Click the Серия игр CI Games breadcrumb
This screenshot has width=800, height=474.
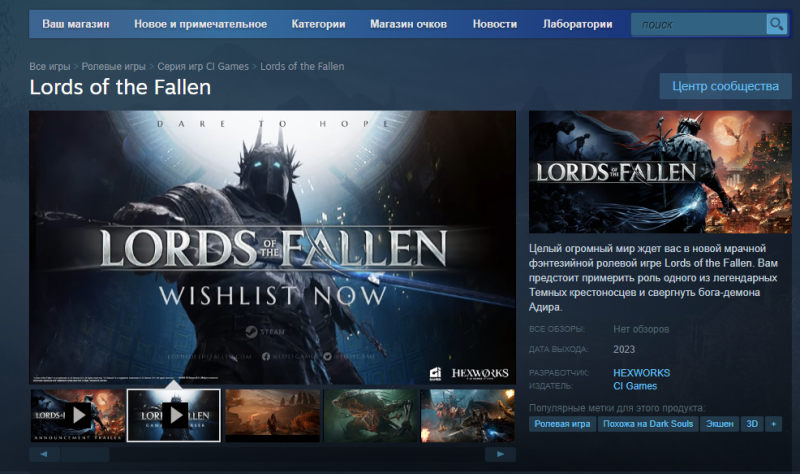click(203, 66)
